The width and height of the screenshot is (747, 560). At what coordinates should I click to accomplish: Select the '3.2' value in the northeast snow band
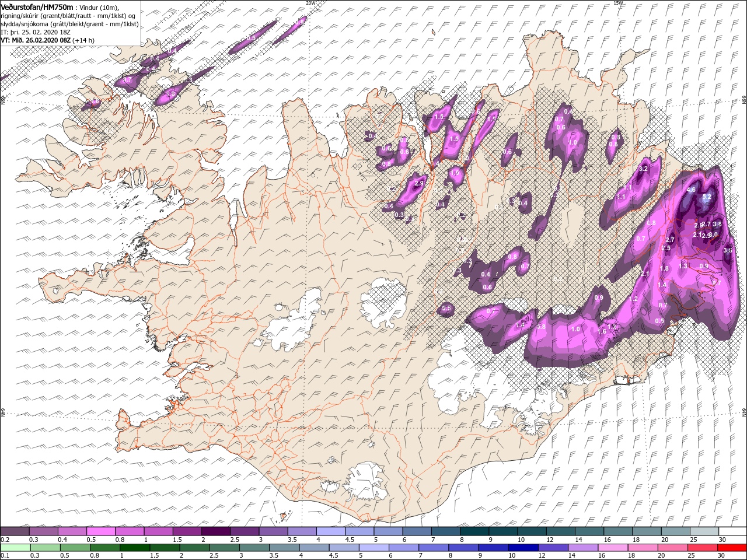click(644, 169)
